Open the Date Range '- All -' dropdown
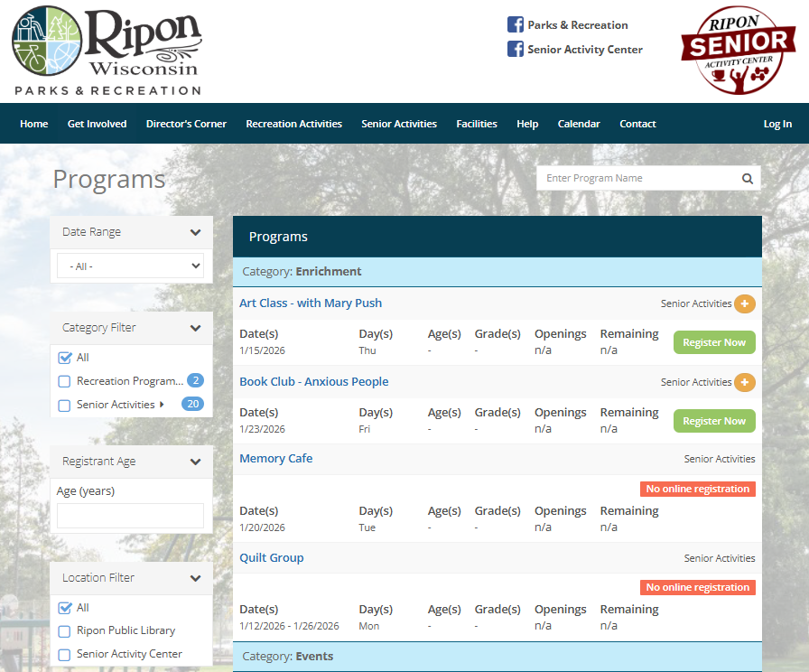This screenshot has height=672, width=809. point(131,266)
